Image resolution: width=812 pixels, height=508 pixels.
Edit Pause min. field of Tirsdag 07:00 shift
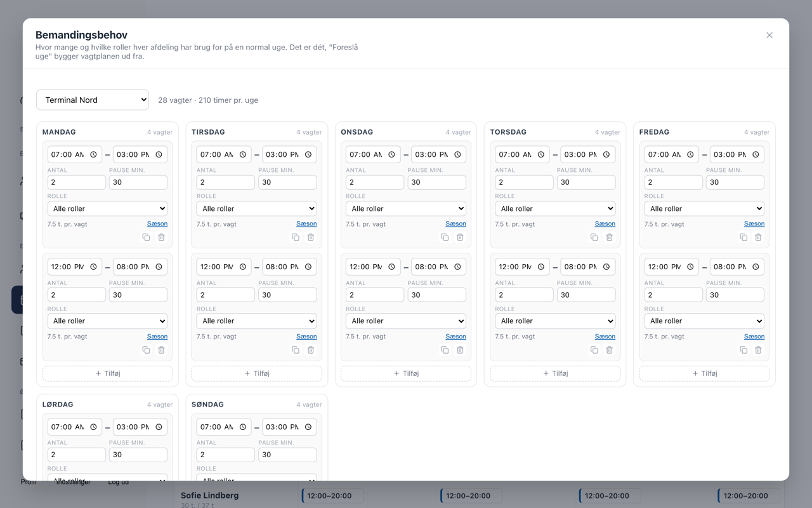click(288, 182)
